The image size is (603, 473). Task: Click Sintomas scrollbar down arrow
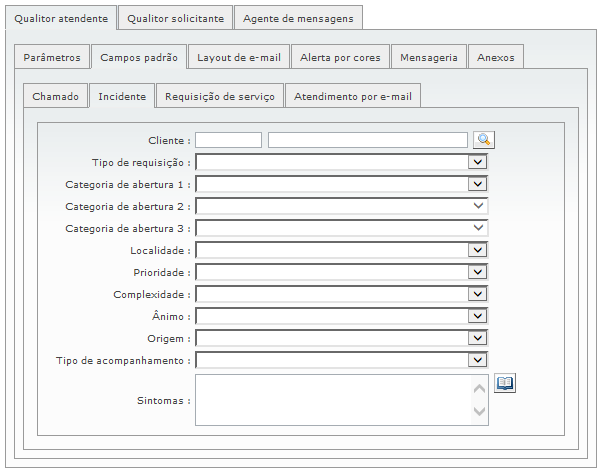pyautogui.click(x=479, y=411)
